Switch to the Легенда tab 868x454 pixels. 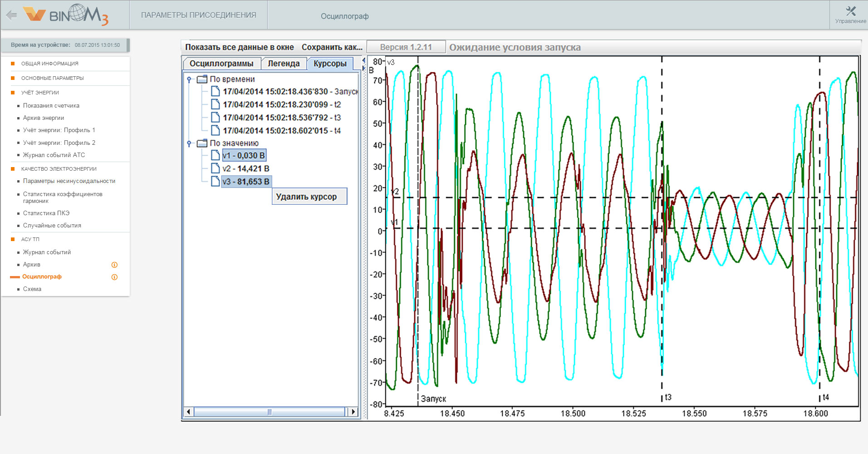284,64
